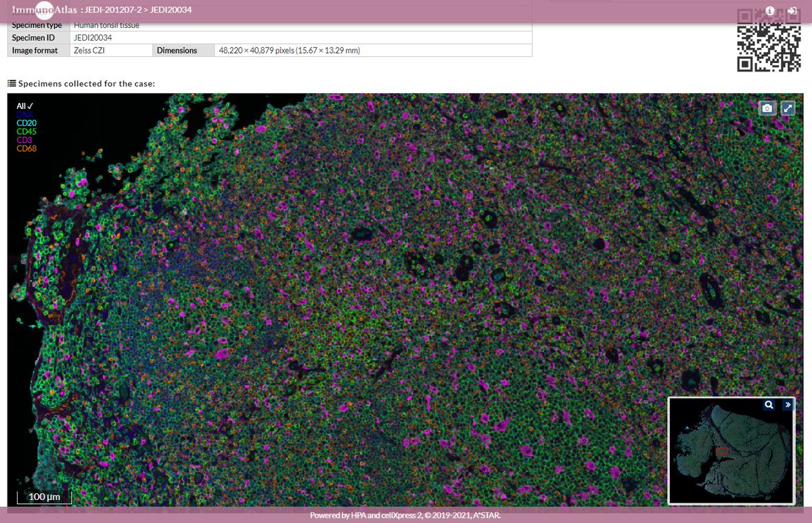Image resolution: width=812 pixels, height=523 pixels.
Task: Toggle the CD68 channel
Action: pos(26,148)
